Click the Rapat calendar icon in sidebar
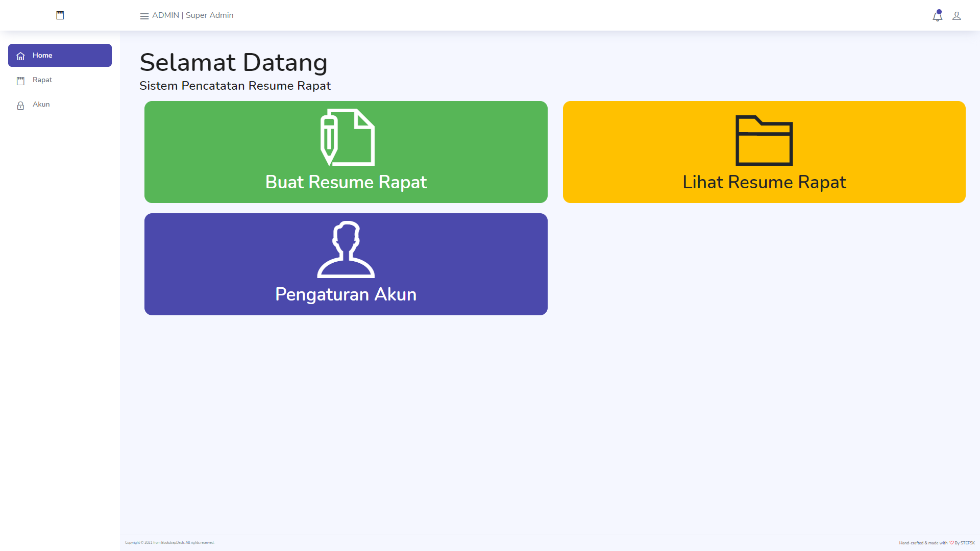This screenshot has height=551, width=980. click(20, 81)
